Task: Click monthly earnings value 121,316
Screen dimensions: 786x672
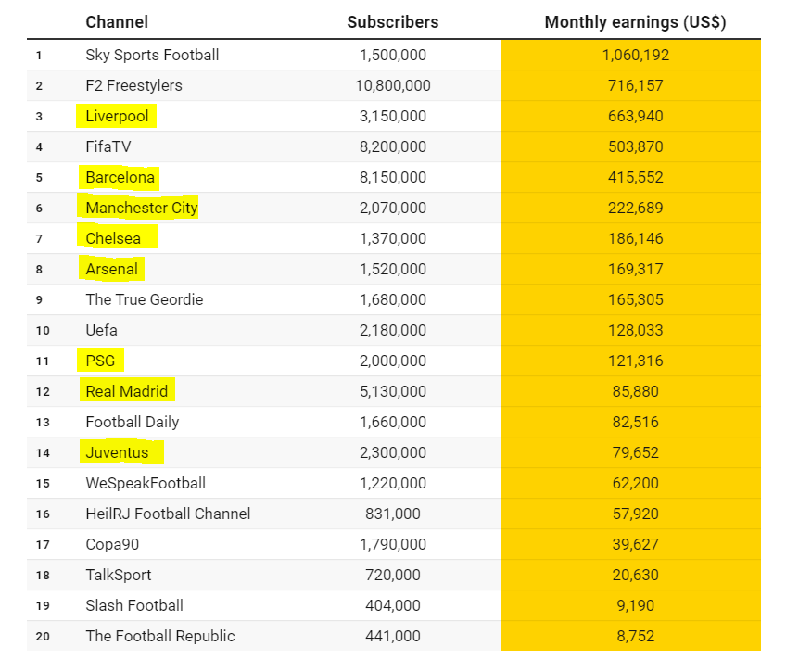Action: [635, 361]
